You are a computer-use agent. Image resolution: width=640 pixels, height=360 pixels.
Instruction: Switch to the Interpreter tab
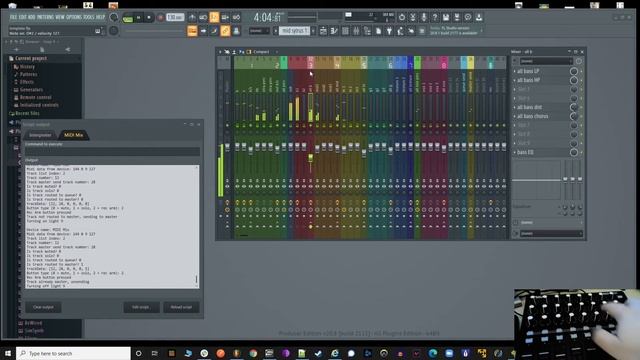(x=40, y=135)
